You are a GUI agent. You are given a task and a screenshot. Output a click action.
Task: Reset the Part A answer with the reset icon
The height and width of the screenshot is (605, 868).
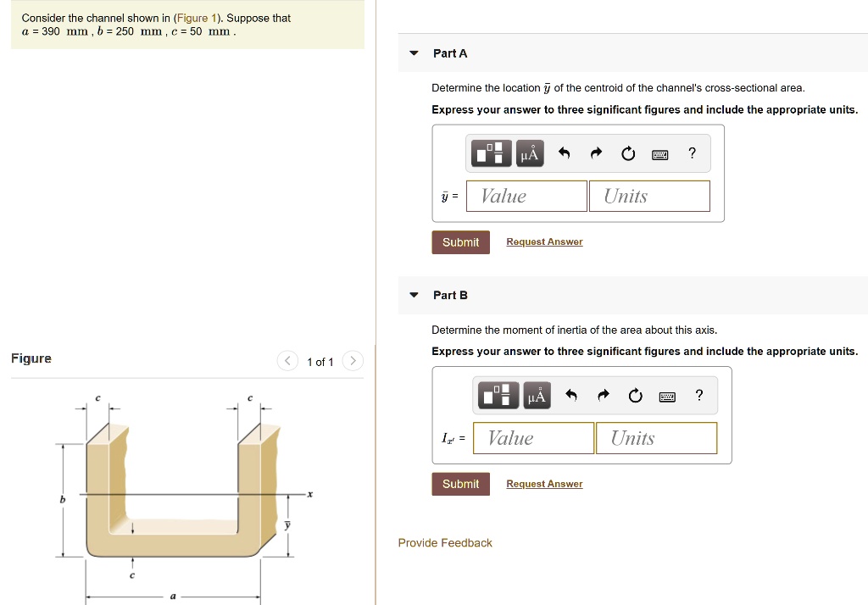627,153
